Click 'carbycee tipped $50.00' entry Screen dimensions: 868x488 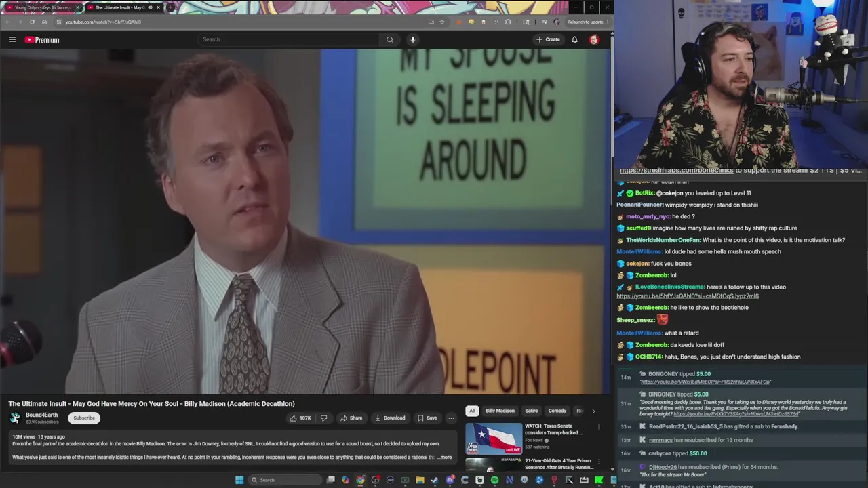[x=677, y=453]
